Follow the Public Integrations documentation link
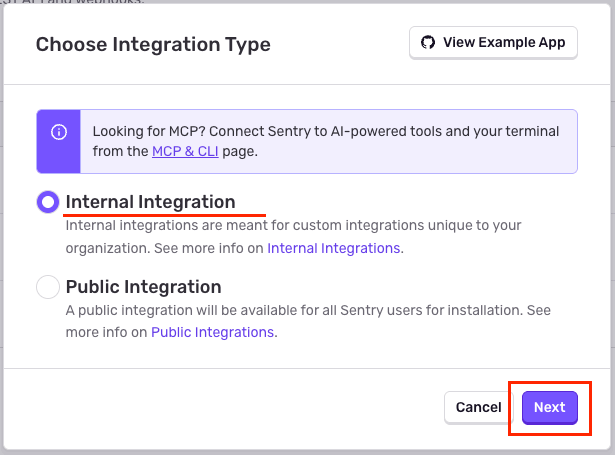Screen dimensions: 615x455 point(212,332)
